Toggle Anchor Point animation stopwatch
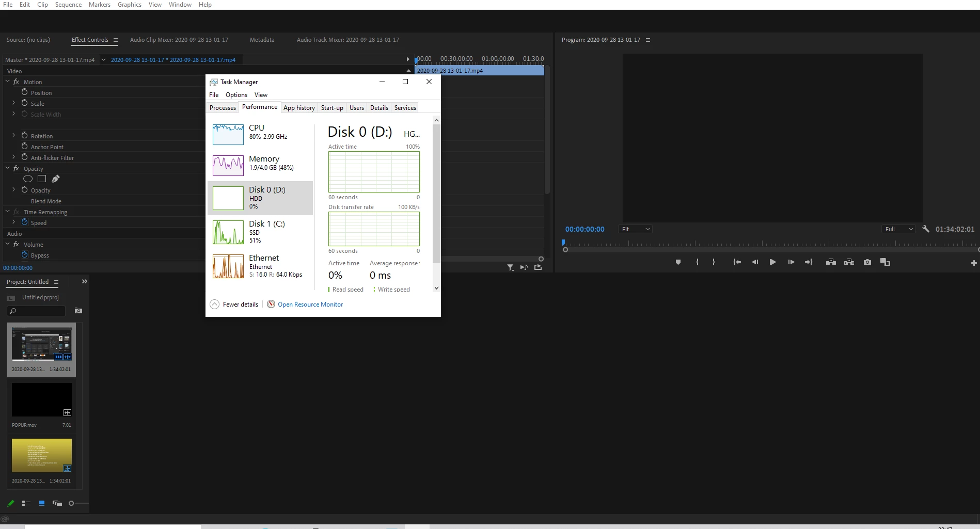980x529 pixels. tap(24, 146)
